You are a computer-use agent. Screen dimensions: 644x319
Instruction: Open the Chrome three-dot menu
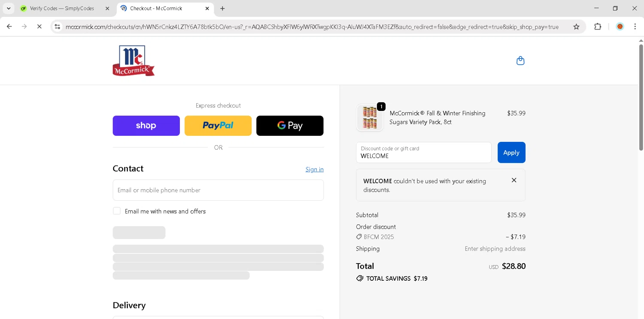[635, 27]
